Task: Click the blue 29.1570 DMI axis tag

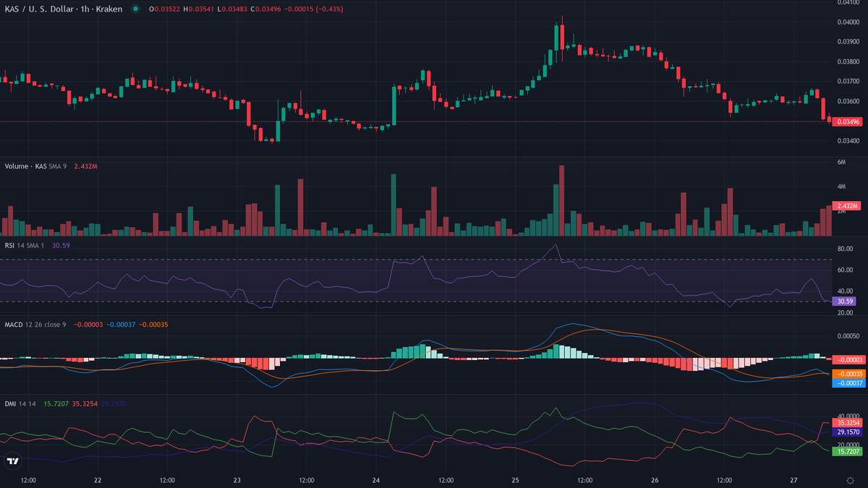Action: tap(846, 432)
